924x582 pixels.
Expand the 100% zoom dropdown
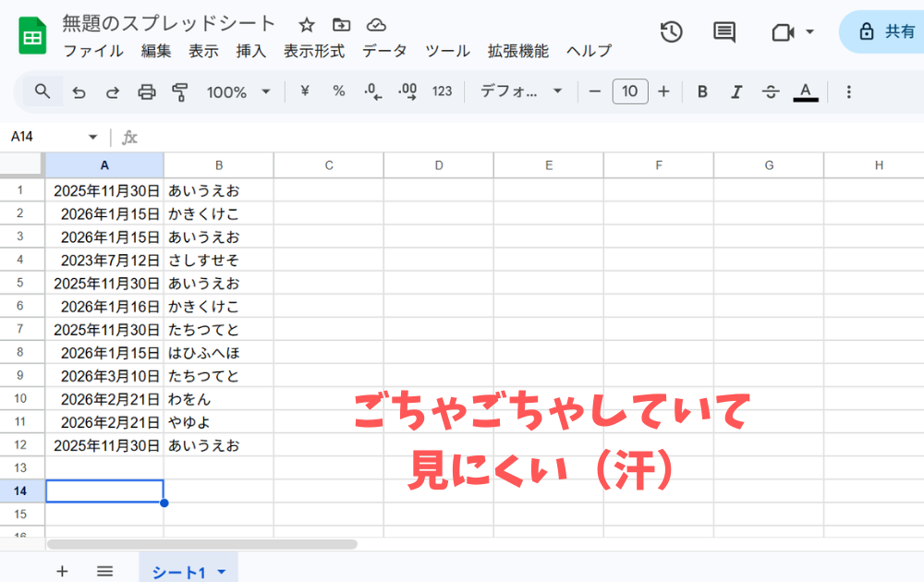[x=238, y=91]
